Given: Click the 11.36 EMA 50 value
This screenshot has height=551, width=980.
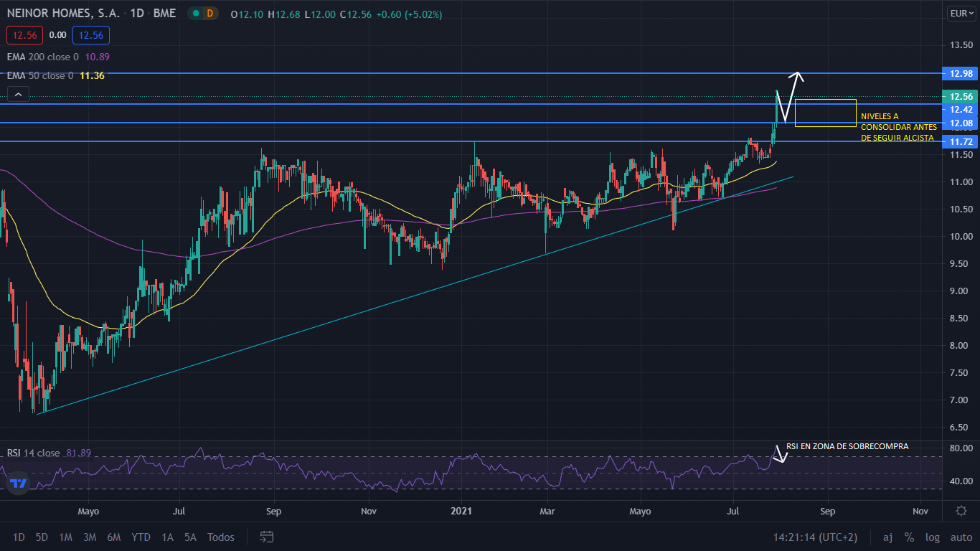Looking at the screenshot, I should tap(93, 75).
